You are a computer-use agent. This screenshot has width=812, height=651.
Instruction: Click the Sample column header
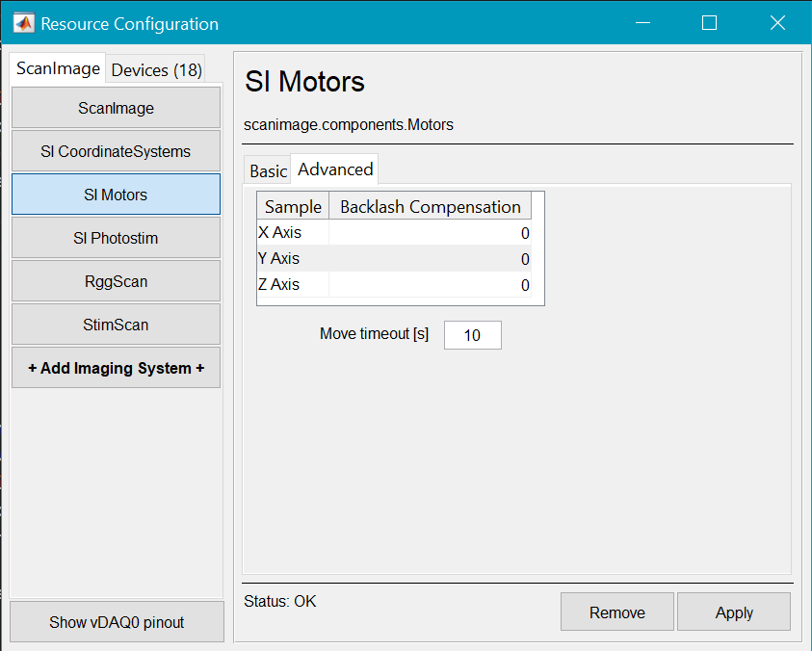[x=292, y=206]
